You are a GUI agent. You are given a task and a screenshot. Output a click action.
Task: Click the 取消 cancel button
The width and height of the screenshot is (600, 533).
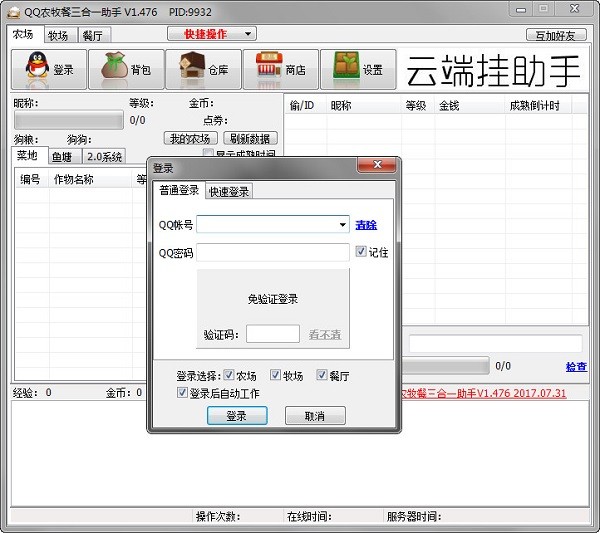click(315, 416)
